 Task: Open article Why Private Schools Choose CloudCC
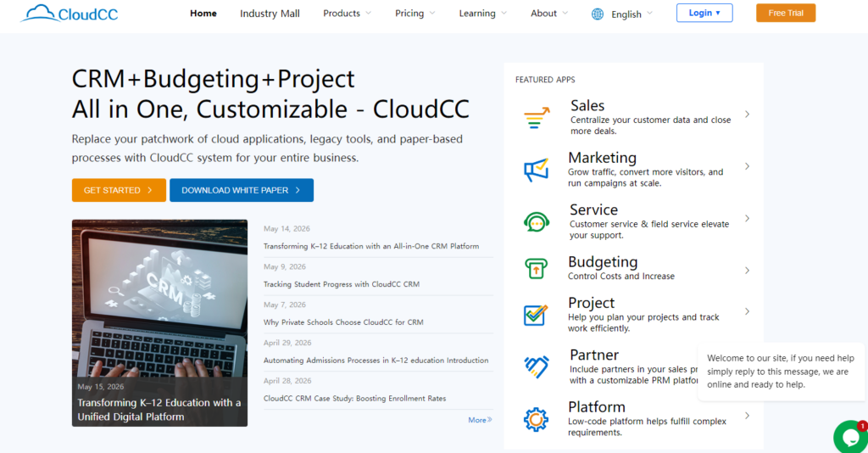[343, 322]
